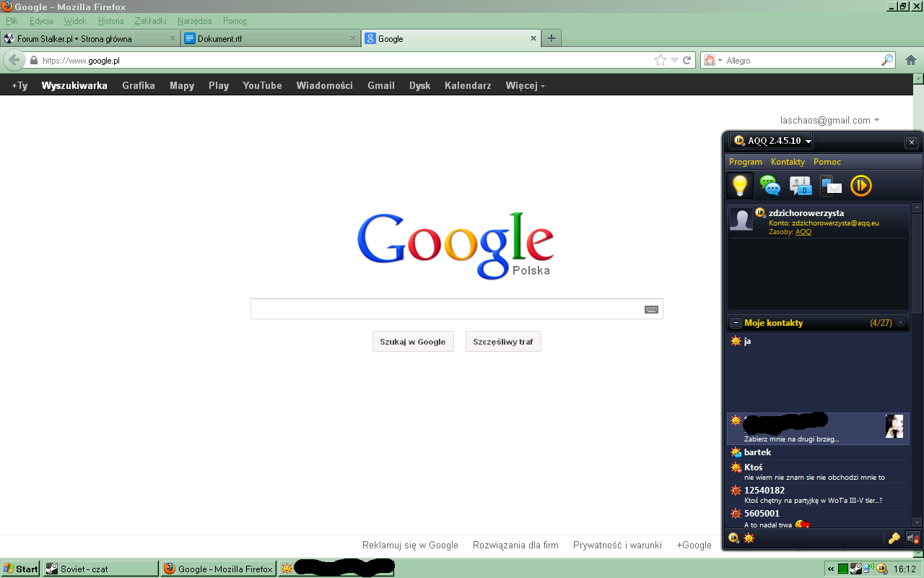Click the Windows Start button
Viewport: 924px width, 578px height.
[x=21, y=569]
